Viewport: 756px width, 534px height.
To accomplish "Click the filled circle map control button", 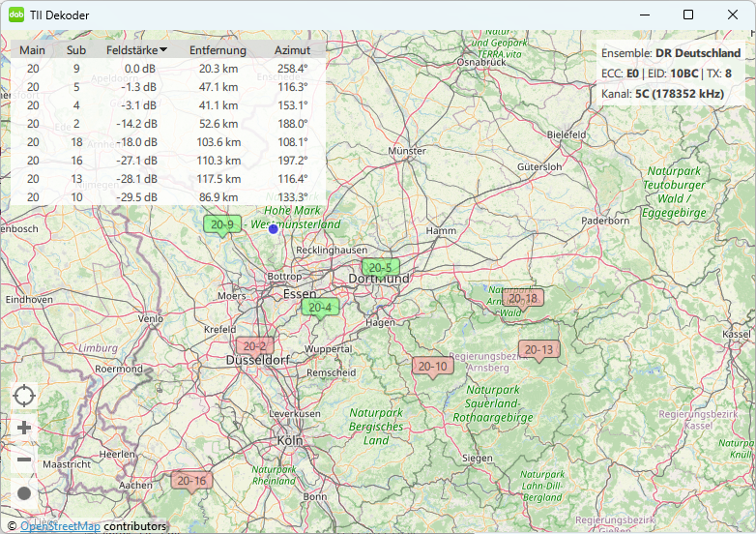I will pos(24,493).
